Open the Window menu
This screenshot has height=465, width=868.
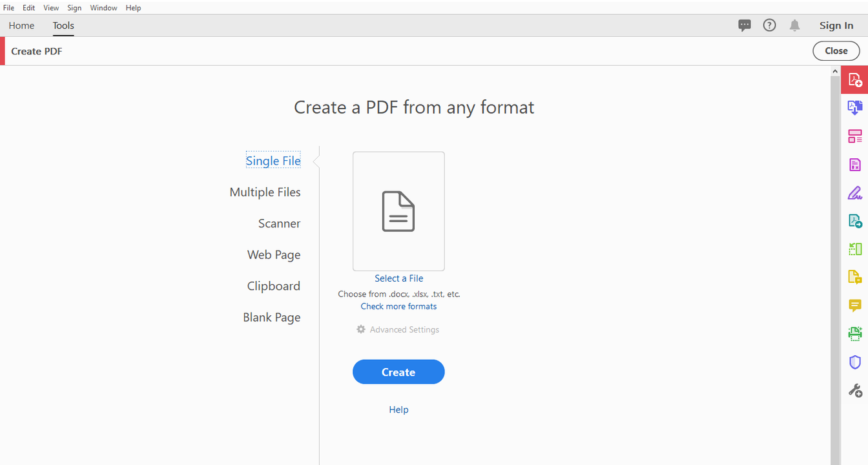click(x=103, y=8)
